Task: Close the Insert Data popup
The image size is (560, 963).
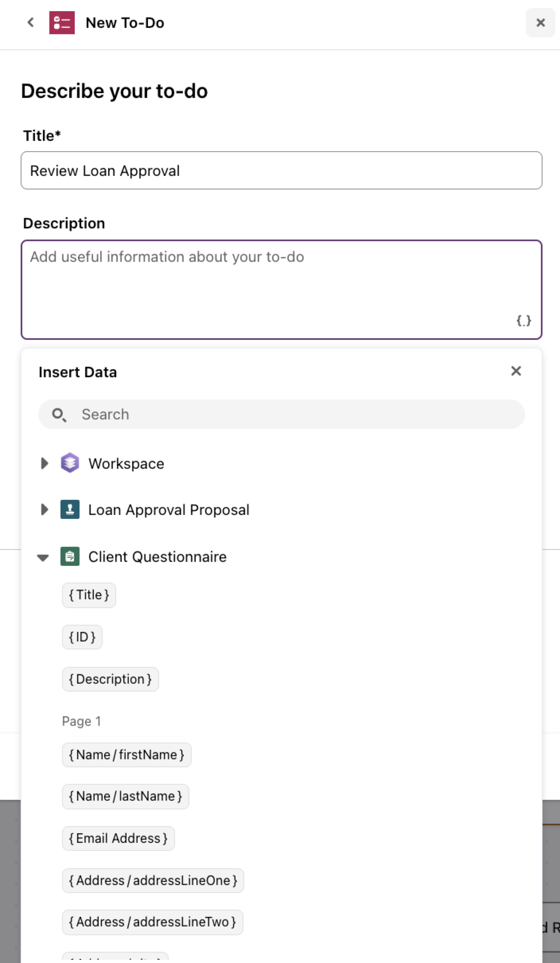Action: coord(516,371)
